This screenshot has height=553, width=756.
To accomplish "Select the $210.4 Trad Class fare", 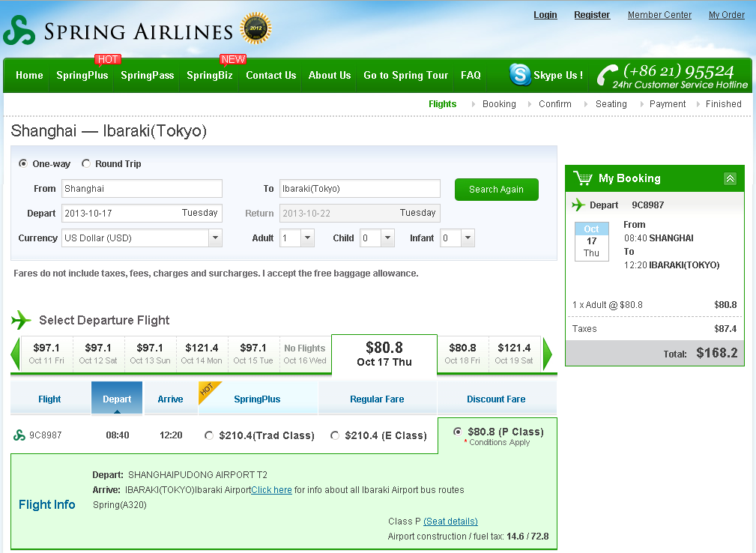I will pyautogui.click(x=208, y=435).
